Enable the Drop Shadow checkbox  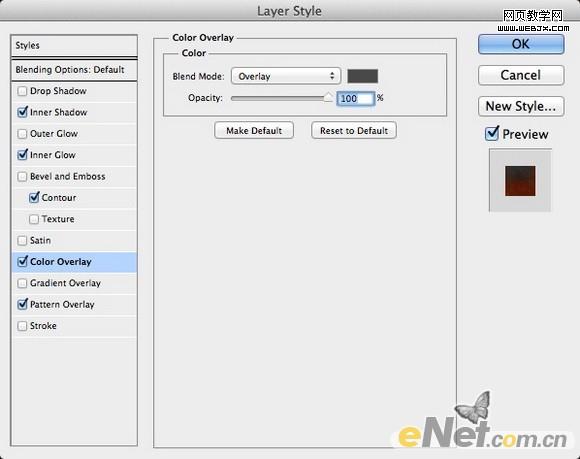22,91
